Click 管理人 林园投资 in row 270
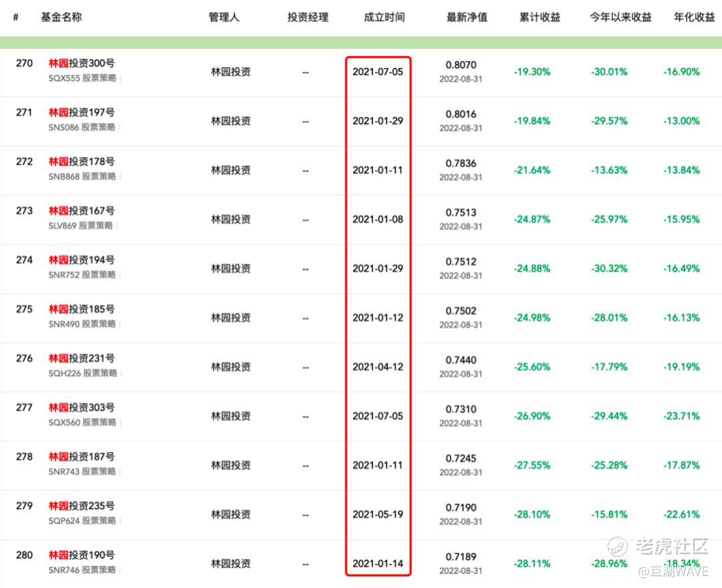The width and height of the screenshot is (722, 588). pos(231,72)
